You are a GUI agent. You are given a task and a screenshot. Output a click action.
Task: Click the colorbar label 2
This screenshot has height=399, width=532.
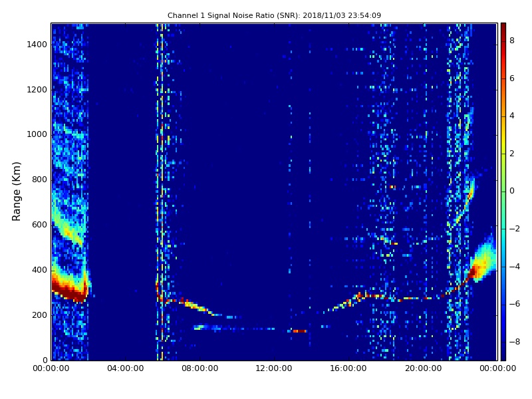(x=512, y=154)
